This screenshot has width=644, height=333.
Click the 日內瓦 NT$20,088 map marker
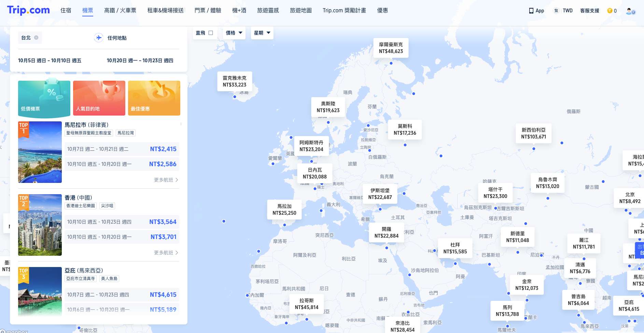[315, 173]
